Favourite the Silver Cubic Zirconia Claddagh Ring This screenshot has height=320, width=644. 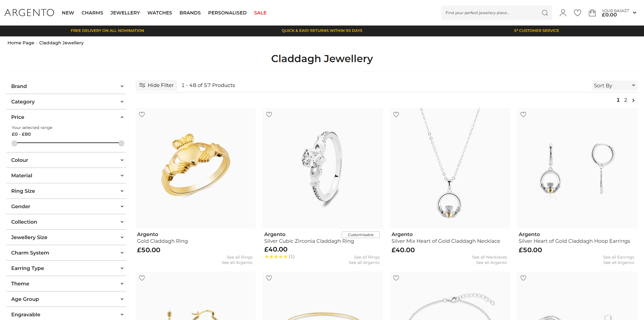point(269,115)
